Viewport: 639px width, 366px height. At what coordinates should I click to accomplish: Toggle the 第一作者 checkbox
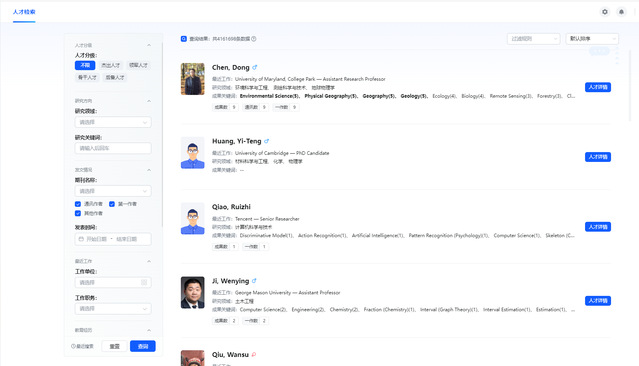click(112, 204)
